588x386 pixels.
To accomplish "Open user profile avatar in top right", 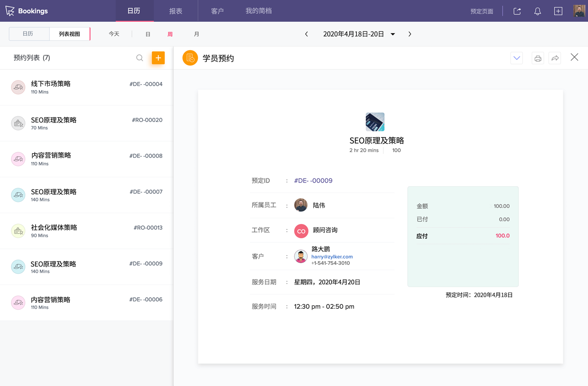I will click(579, 11).
